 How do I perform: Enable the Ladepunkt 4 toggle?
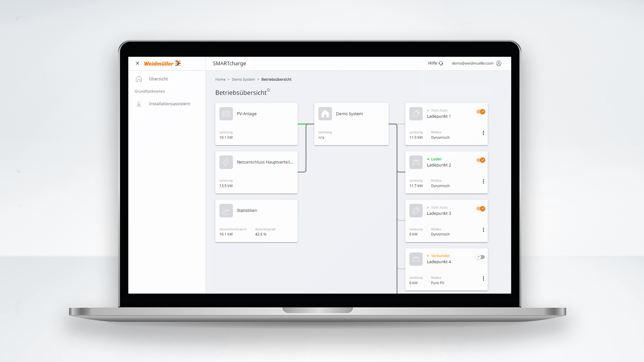click(x=480, y=257)
